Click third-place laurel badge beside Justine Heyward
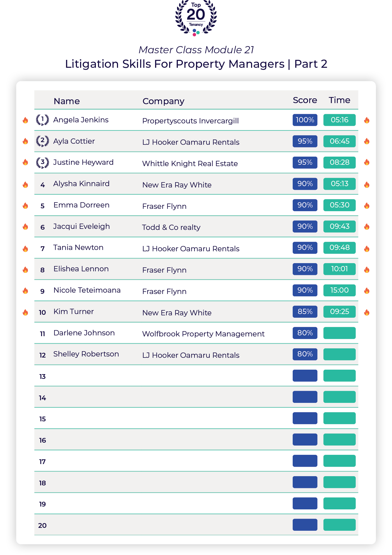Image resolution: width=392 pixels, height=555 pixels. [42, 162]
